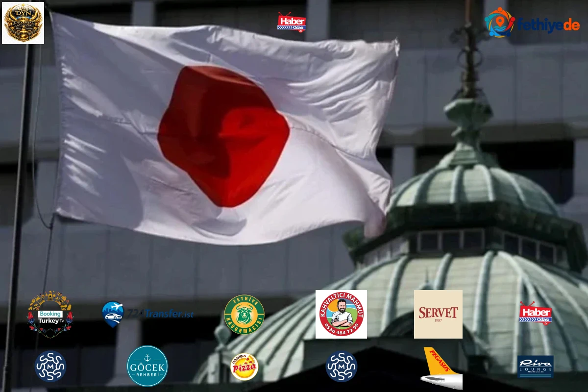
Task: Open the Göcek Rehberi anchor logo
Action: tap(147, 366)
